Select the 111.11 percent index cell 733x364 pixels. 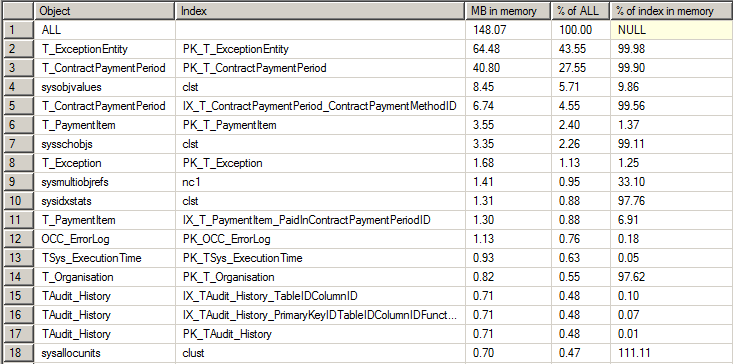point(672,353)
